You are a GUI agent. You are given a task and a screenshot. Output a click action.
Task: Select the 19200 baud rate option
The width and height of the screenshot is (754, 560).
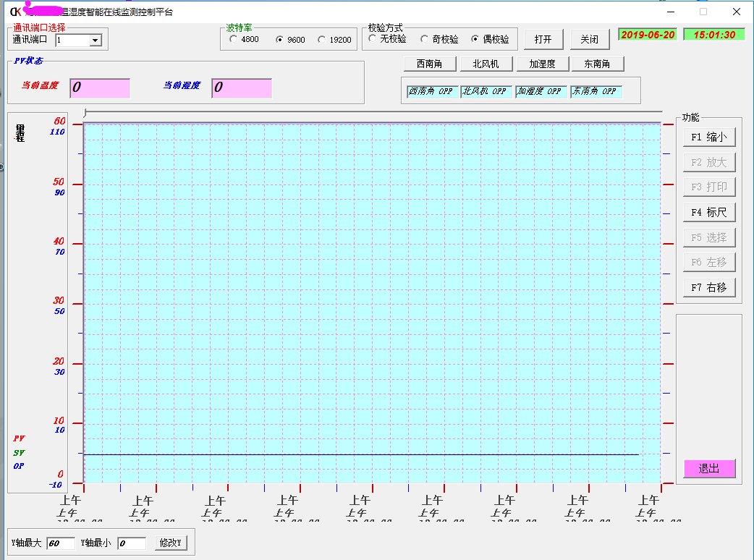[x=321, y=40]
